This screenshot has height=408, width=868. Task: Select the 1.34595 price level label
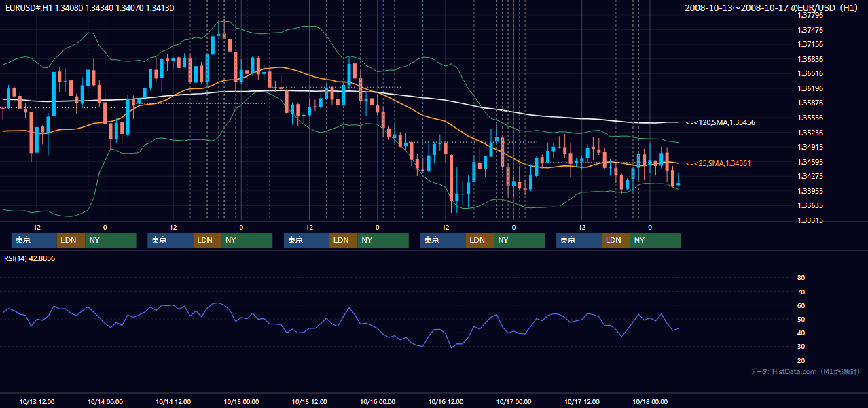(811, 162)
